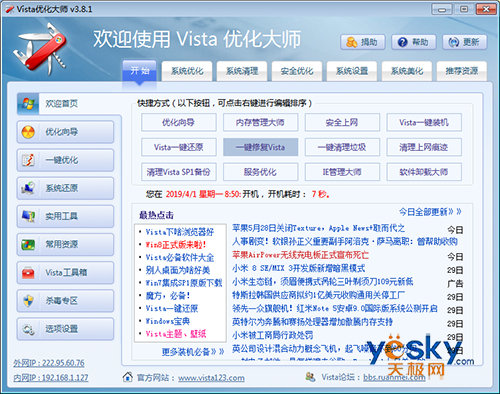Open the 系统优化 tab
The width and height of the screenshot is (500, 394).
(187, 71)
